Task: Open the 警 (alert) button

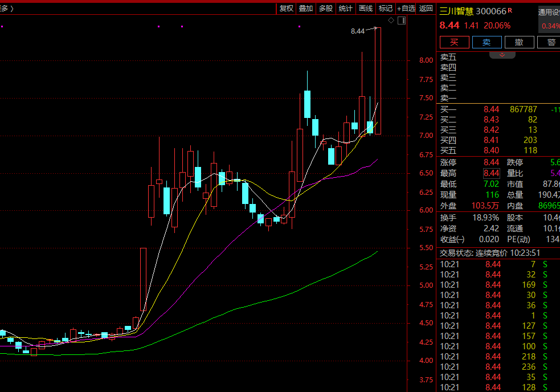Action: coord(551,42)
